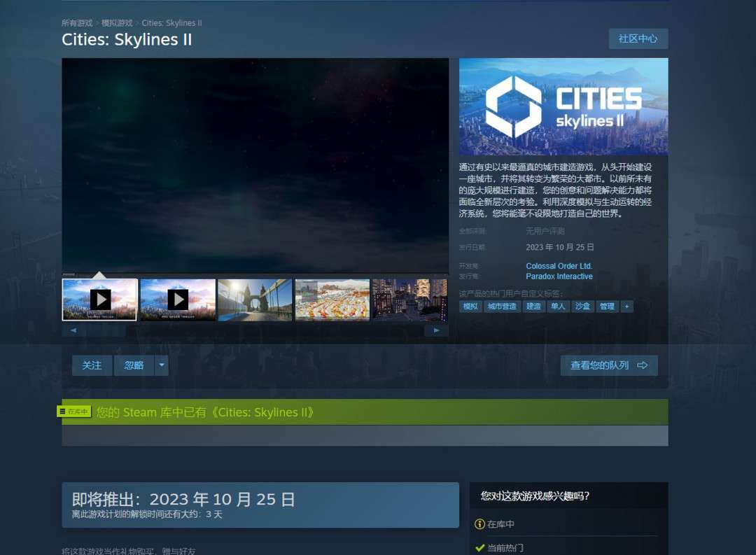Open the 社区中心 community hub
This screenshot has width=756, height=555.
coord(637,38)
